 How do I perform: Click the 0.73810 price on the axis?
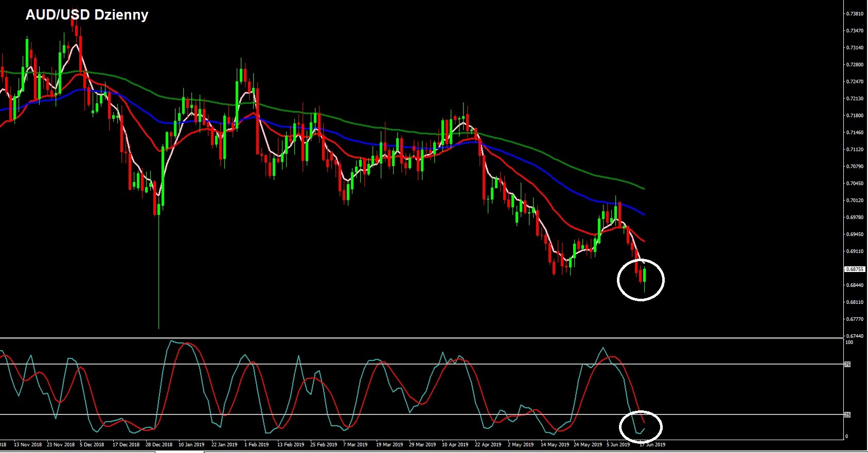(855, 14)
